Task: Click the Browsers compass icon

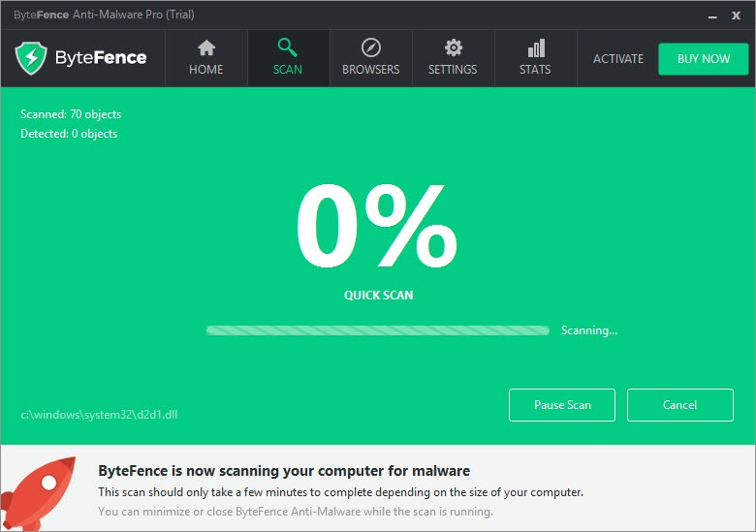Action: 371,47
